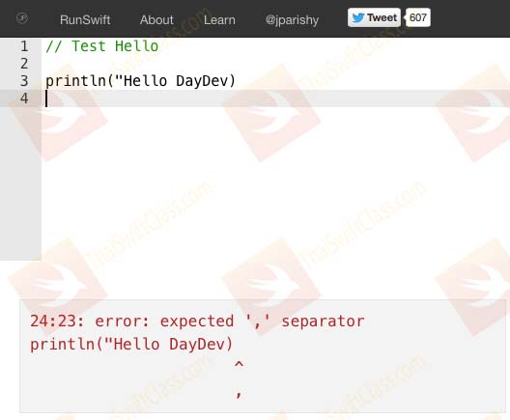Click the caret marker in error output
This screenshot has height=420, width=510.
pyautogui.click(x=239, y=365)
